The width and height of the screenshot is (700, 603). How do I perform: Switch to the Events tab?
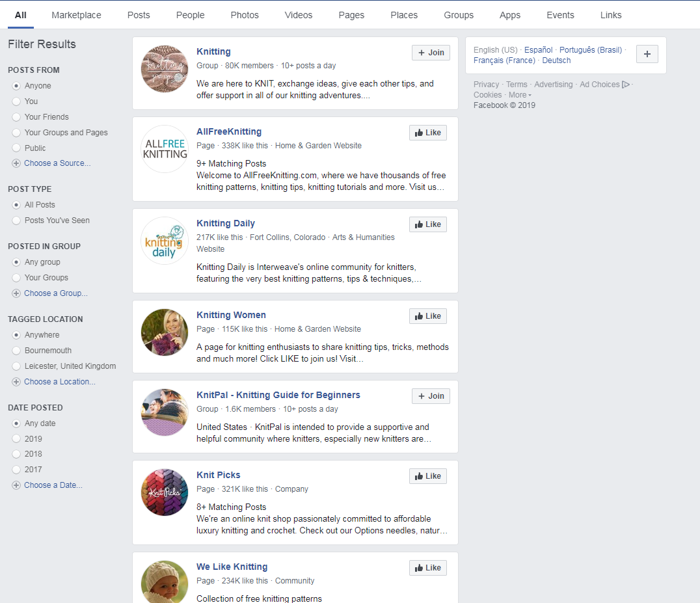[560, 15]
